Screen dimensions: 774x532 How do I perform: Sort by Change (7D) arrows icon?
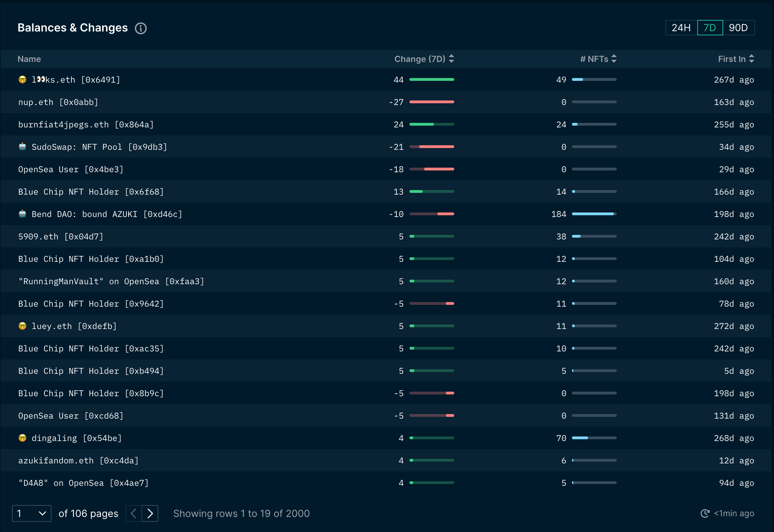click(451, 59)
